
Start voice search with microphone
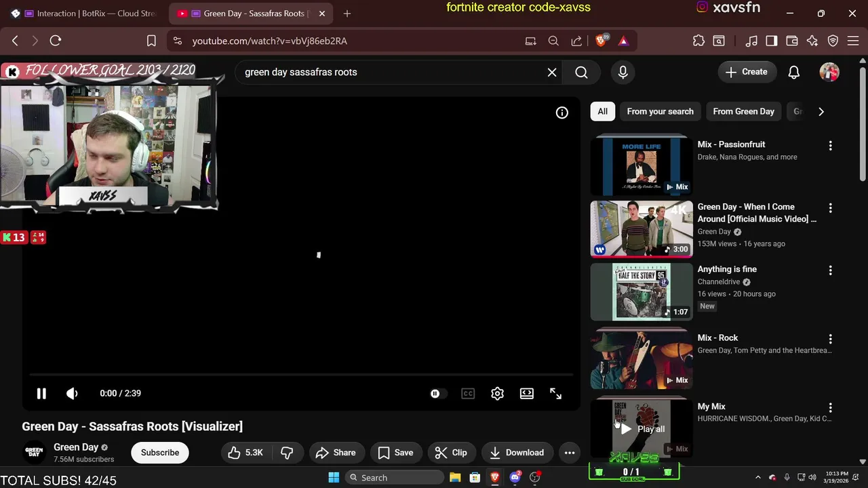(623, 72)
